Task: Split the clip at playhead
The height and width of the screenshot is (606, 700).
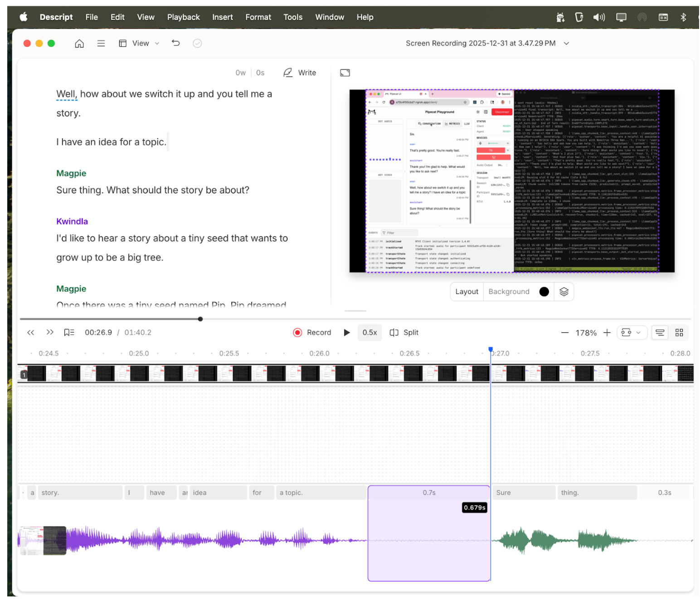Action: (404, 332)
